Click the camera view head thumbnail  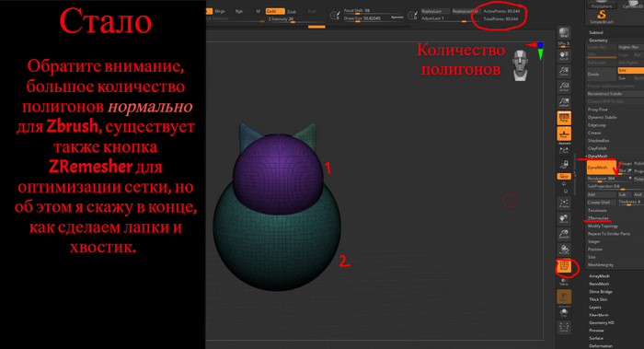point(521,65)
